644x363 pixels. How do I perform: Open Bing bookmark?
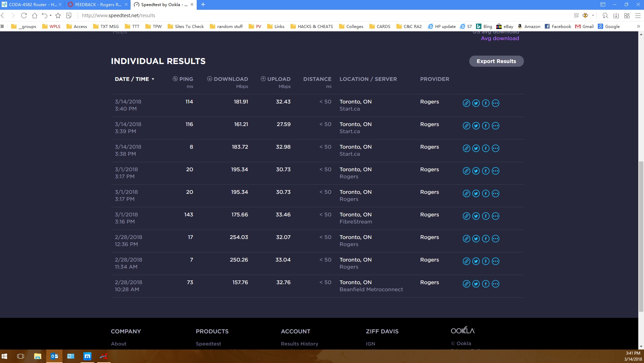(x=484, y=26)
